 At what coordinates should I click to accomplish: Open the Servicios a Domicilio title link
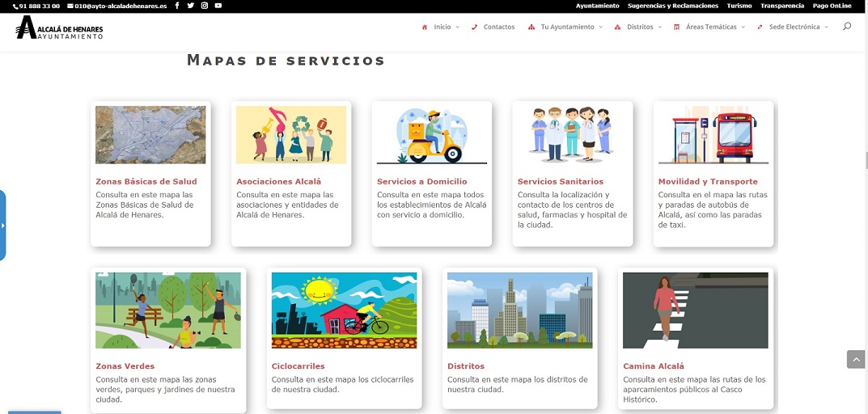421,182
